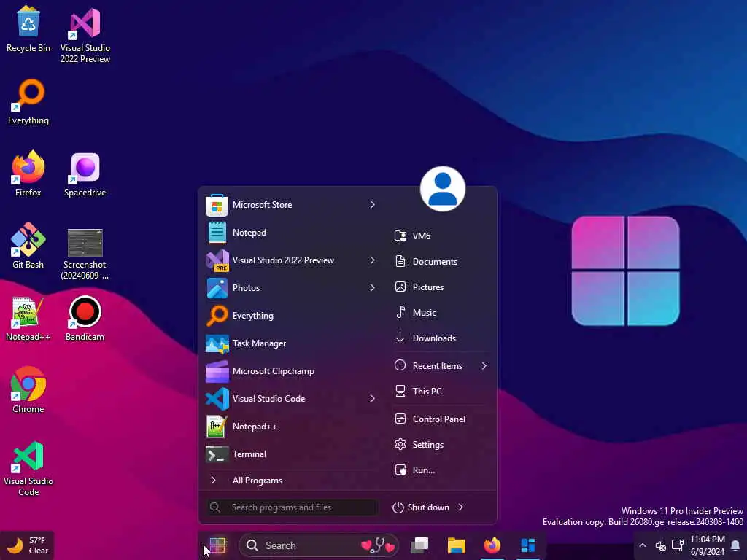The width and height of the screenshot is (747, 560).
Task: Select the Screenshot file on the desktop
Action: (85, 254)
